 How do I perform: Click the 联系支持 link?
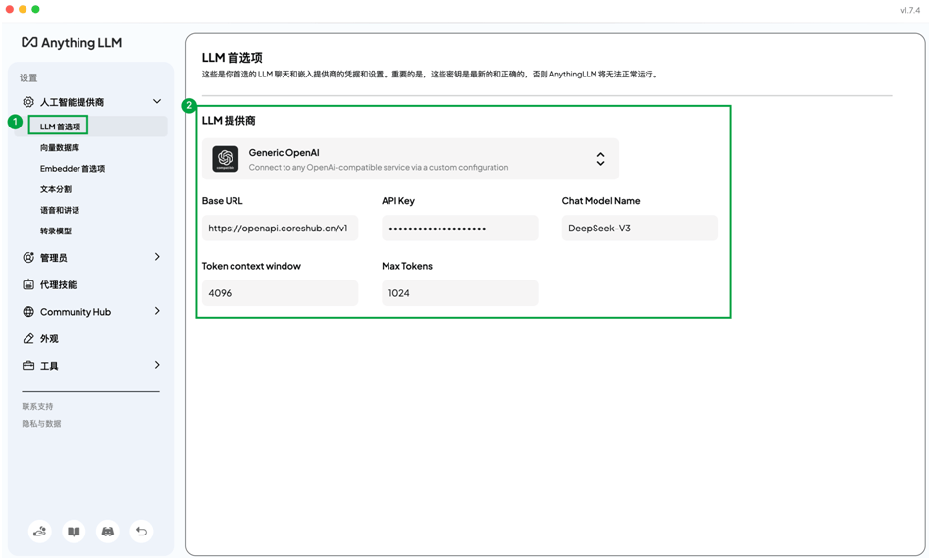pyautogui.click(x=37, y=407)
